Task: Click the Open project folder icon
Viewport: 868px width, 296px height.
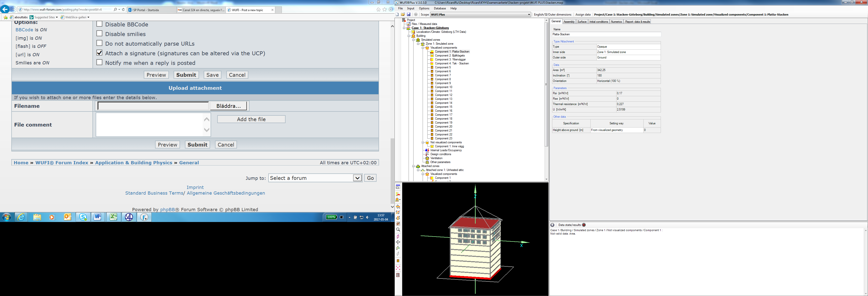Action: (x=403, y=15)
